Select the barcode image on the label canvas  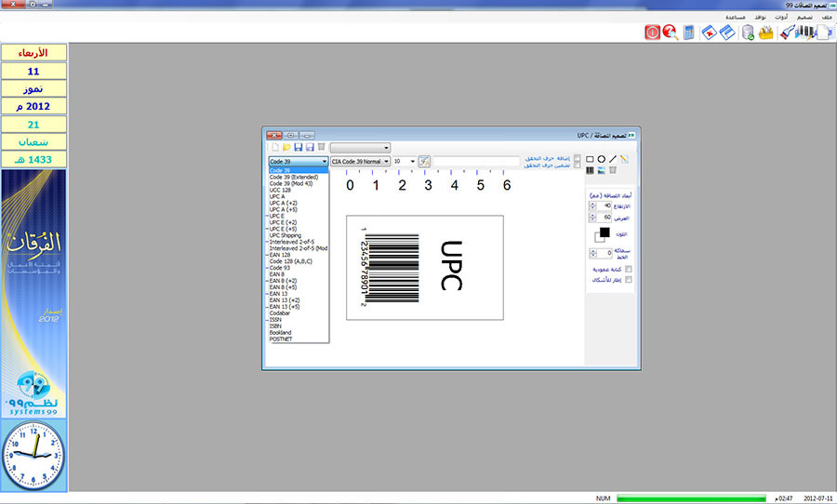click(x=391, y=268)
